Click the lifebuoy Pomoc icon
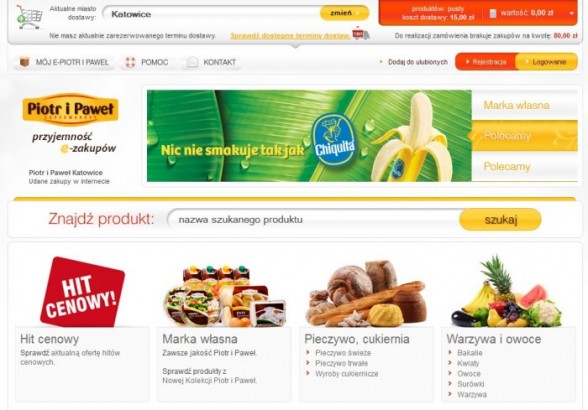The image size is (588, 410). (130, 62)
